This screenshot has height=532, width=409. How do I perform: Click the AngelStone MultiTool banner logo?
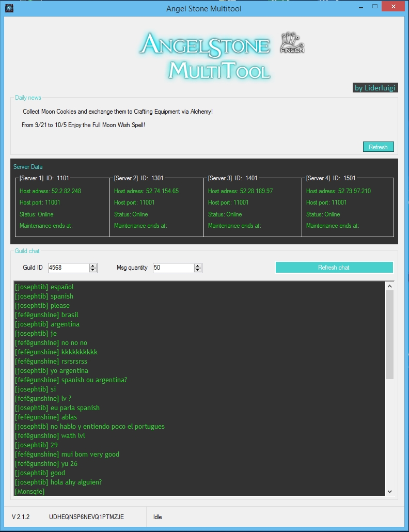pyautogui.click(x=205, y=57)
